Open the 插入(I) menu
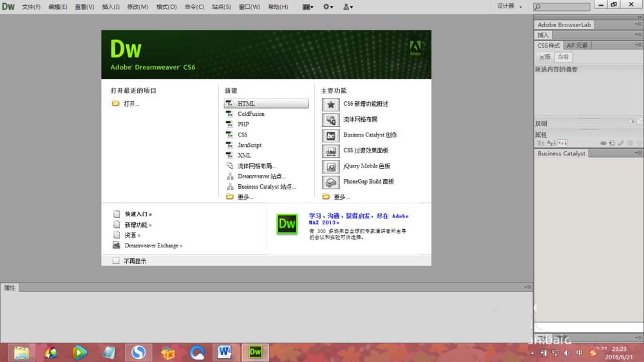This screenshot has height=362, width=644. [x=111, y=6]
